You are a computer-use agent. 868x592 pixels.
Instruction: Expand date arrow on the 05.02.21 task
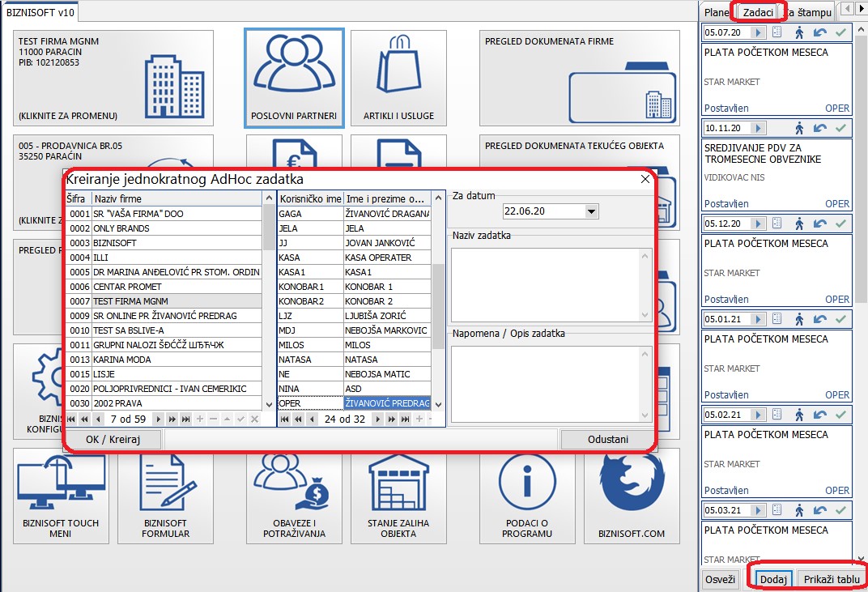758,415
